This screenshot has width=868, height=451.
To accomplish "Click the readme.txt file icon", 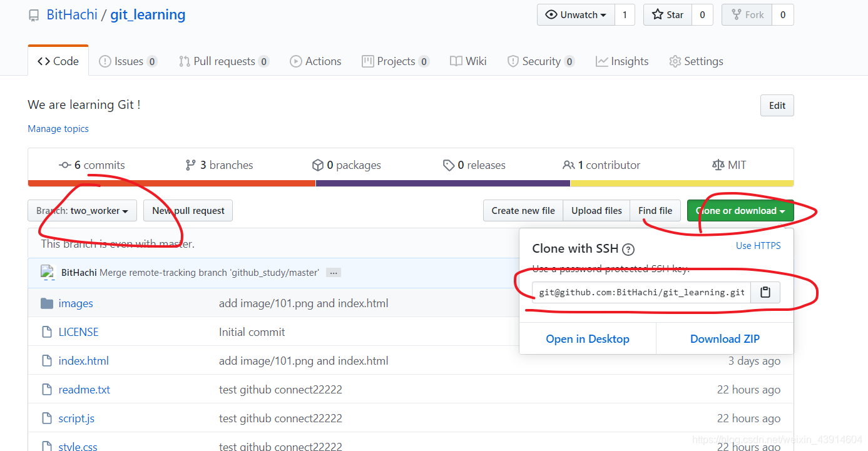I will 47,390.
